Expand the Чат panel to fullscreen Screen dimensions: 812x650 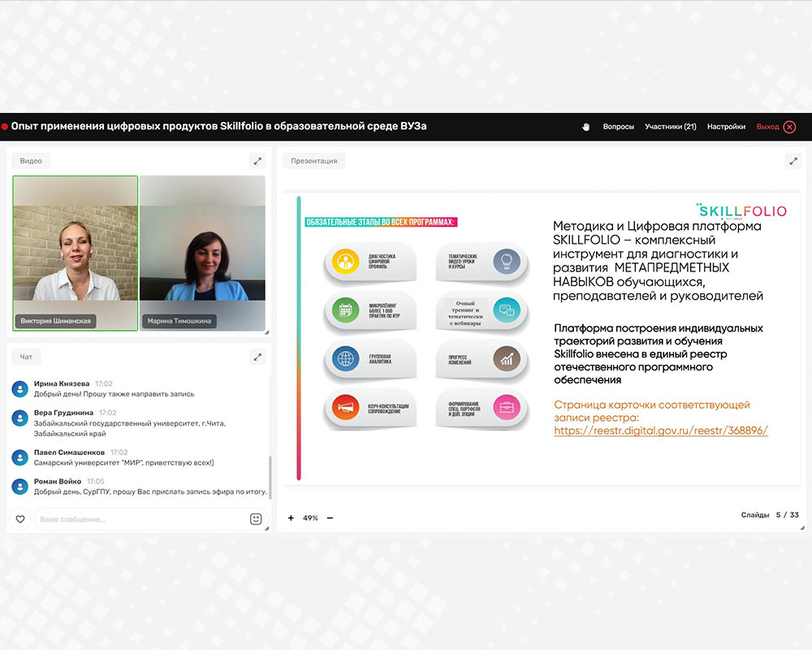click(x=257, y=357)
